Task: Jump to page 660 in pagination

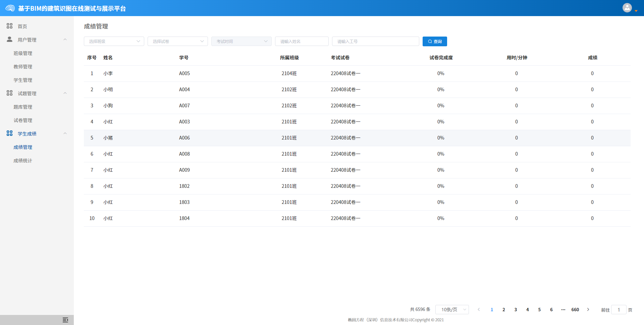Action: point(575,310)
